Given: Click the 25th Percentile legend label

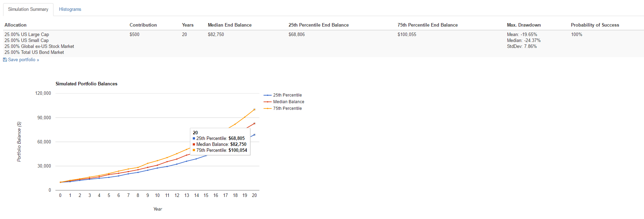Looking at the screenshot, I should click(287, 95).
